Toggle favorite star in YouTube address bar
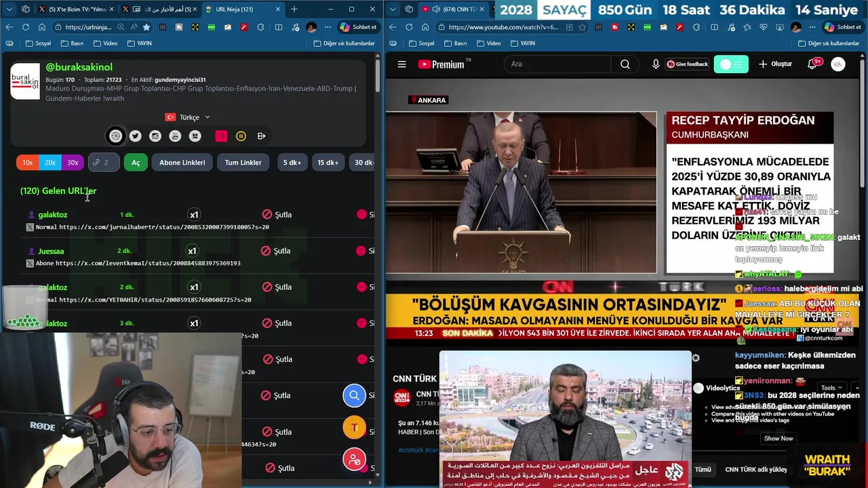Image resolution: width=868 pixels, height=488 pixels. [x=583, y=27]
